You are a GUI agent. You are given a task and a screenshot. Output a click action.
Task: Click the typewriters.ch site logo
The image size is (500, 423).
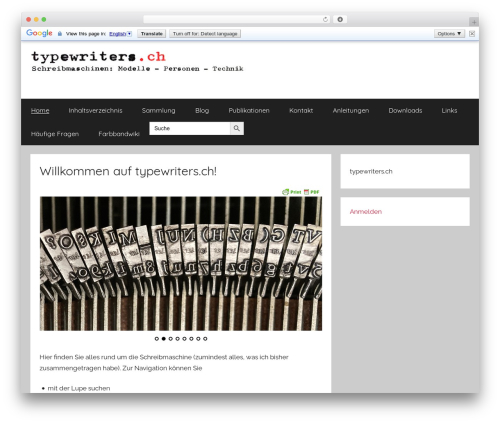tap(98, 57)
